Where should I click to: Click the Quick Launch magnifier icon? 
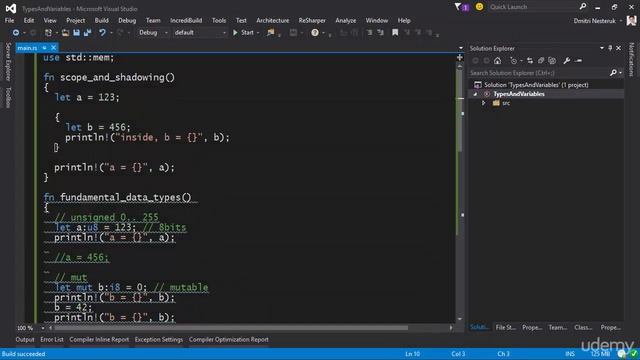point(582,7)
